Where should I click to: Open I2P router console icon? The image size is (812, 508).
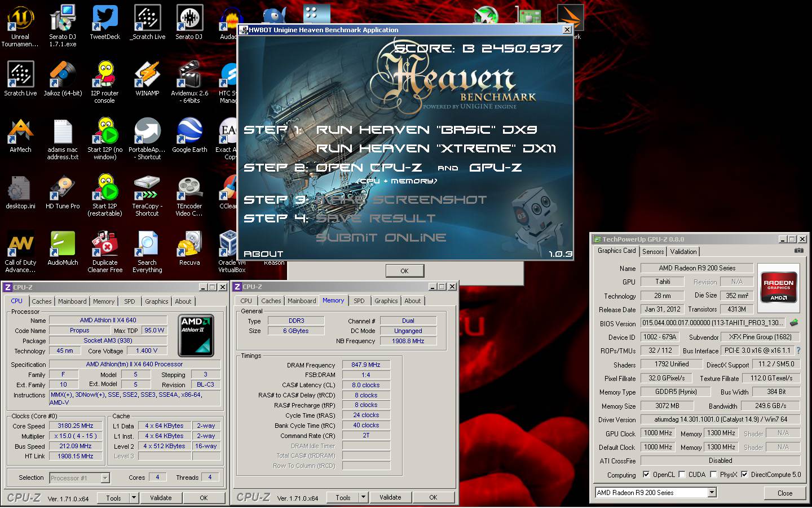tap(105, 82)
